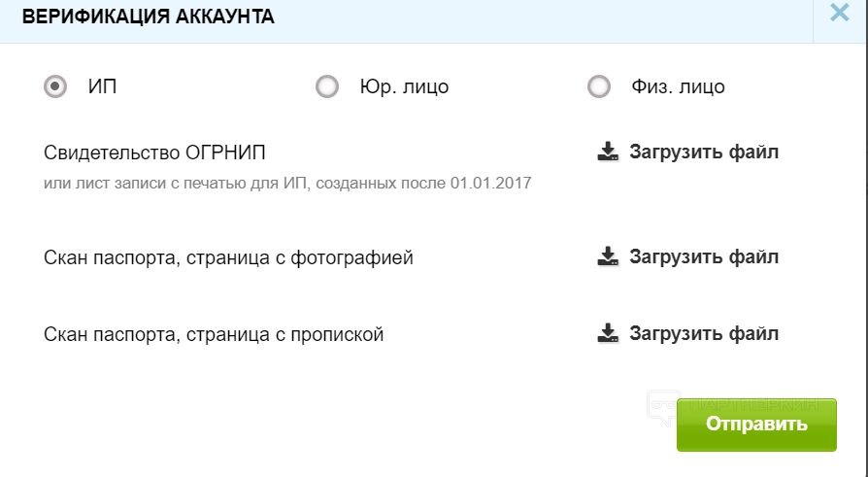Viewport: 868px width, 477px height.
Task: Click the Свидетельство ОГРНИП label
Action: point(154,153)
